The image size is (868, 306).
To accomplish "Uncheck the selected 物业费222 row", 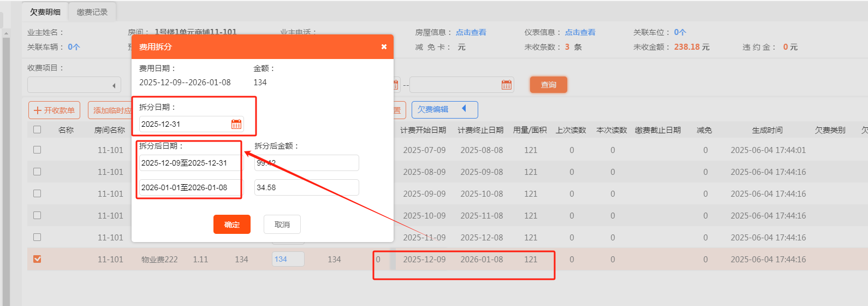I will [37, 259].
